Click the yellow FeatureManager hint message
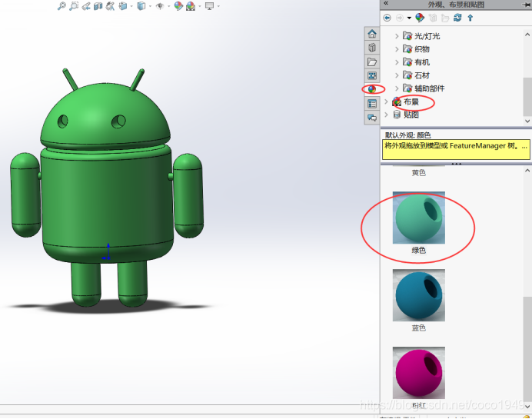532x419 pixels. pyautogui.click(x=456, y=149)
